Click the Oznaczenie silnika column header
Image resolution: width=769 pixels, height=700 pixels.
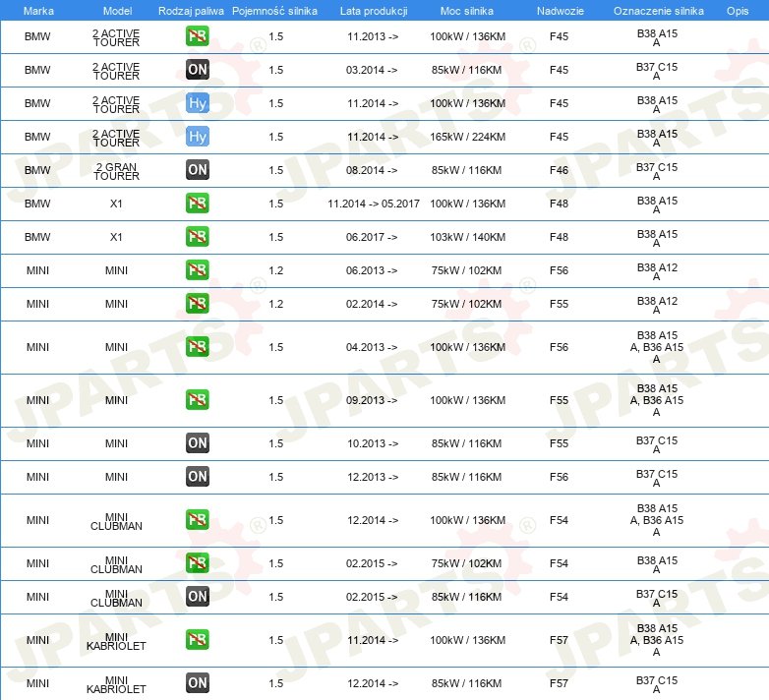coord(658,11)
